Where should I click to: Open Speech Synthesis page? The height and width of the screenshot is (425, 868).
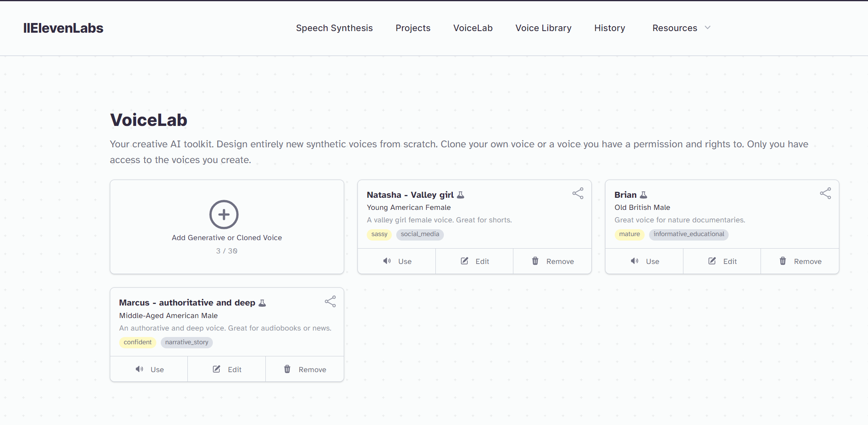334,28
